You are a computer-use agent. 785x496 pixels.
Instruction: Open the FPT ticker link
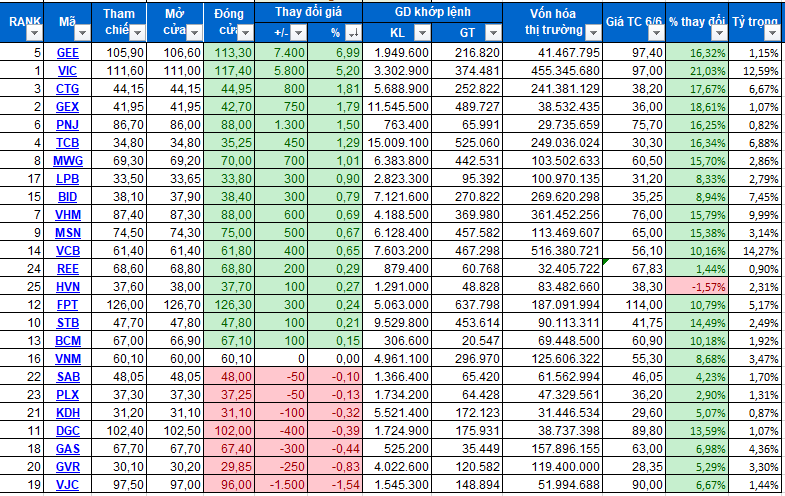[68, 305]
